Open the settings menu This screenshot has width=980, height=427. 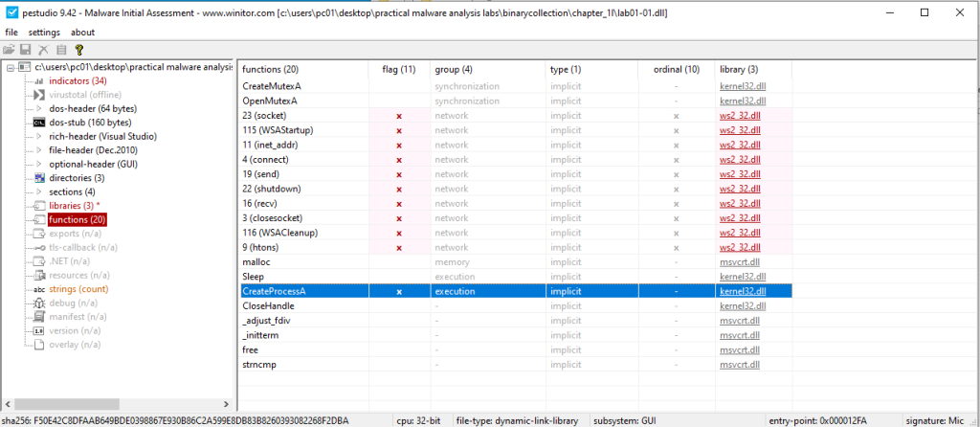(x=44, y=33)
